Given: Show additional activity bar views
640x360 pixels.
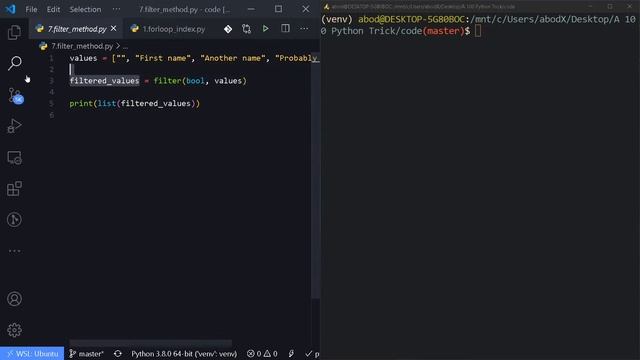Looking at the screenshot, I should tap(14, 251).
